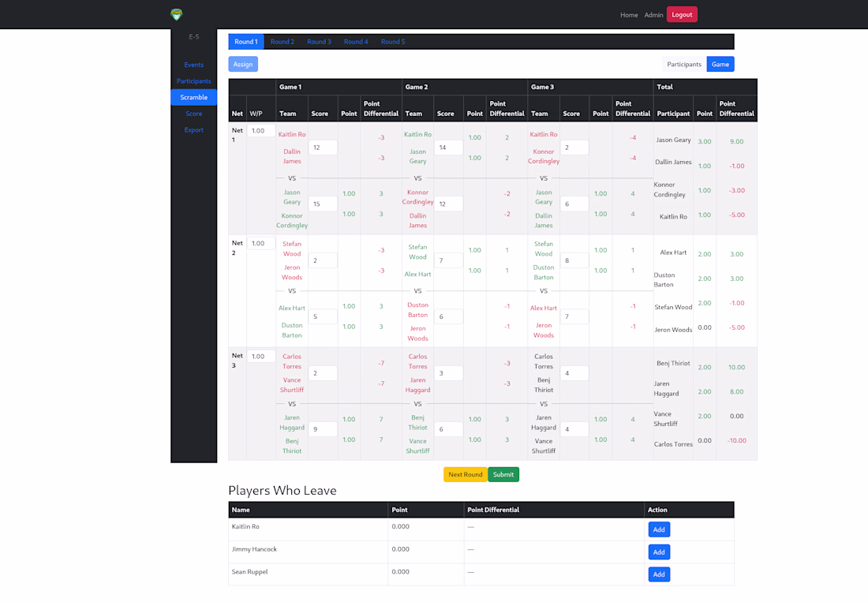The width and height of the screenshot is (868, 602).
Task: Click Jeron Woods in the Total column
Action: click(673, 330)
